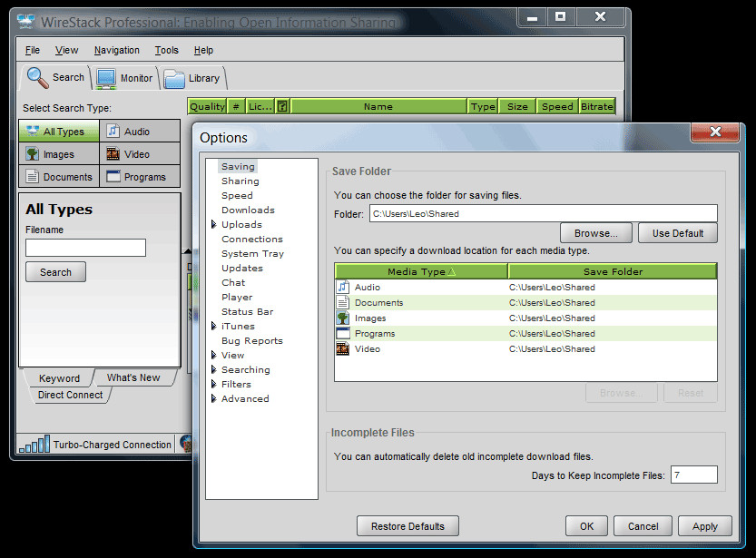Sort results by the Bitrate column
The image size is (756, 558).
[597, 106]
